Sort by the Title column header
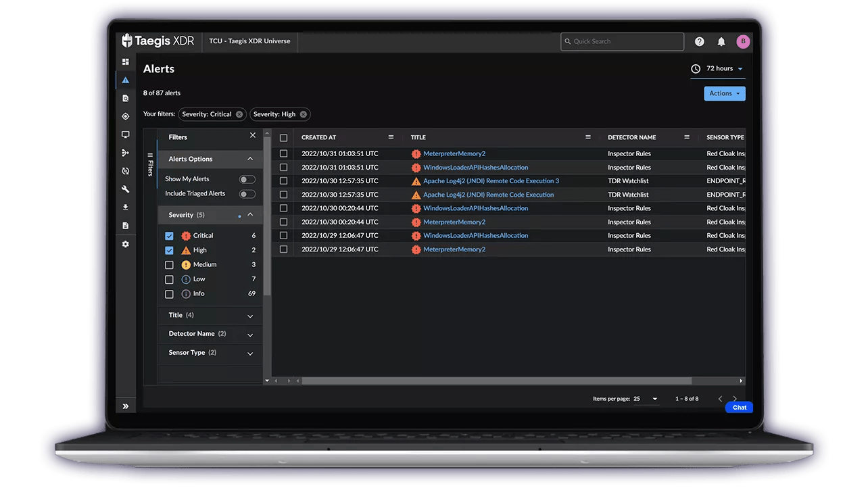The width and height of the screenshot is (868, 488). (418, 137)
